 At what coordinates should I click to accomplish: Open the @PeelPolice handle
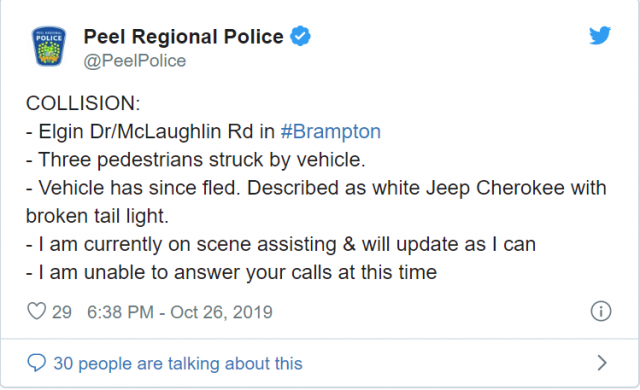pos(135,61)
